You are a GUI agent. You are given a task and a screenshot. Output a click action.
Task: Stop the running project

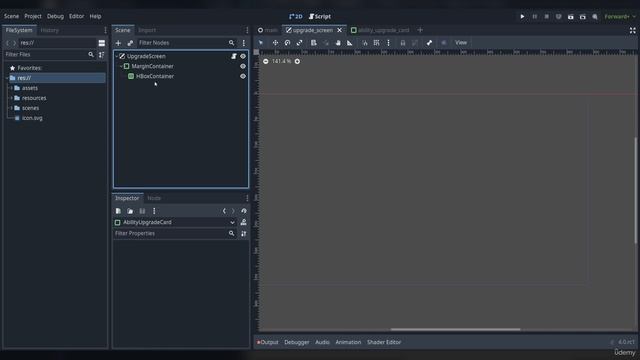coord(547,16)
